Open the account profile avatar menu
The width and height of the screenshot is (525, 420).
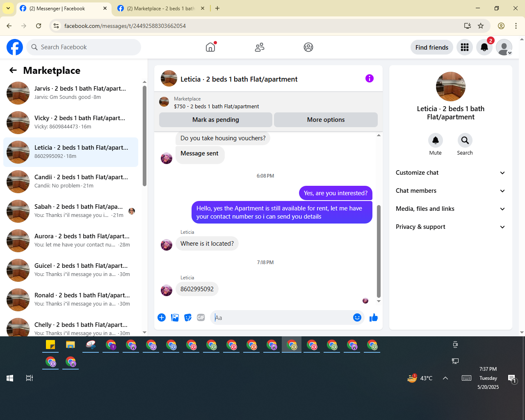click(x=504, y=47)
